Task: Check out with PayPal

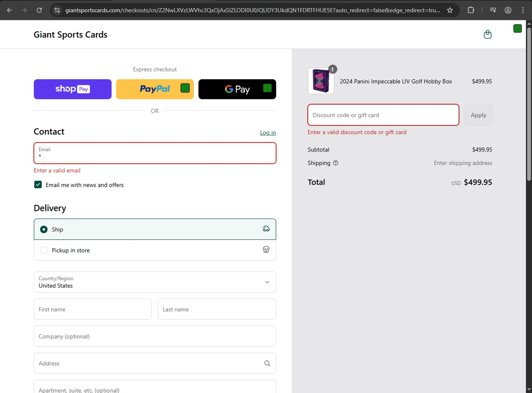Action: click(x=155, y=89)
